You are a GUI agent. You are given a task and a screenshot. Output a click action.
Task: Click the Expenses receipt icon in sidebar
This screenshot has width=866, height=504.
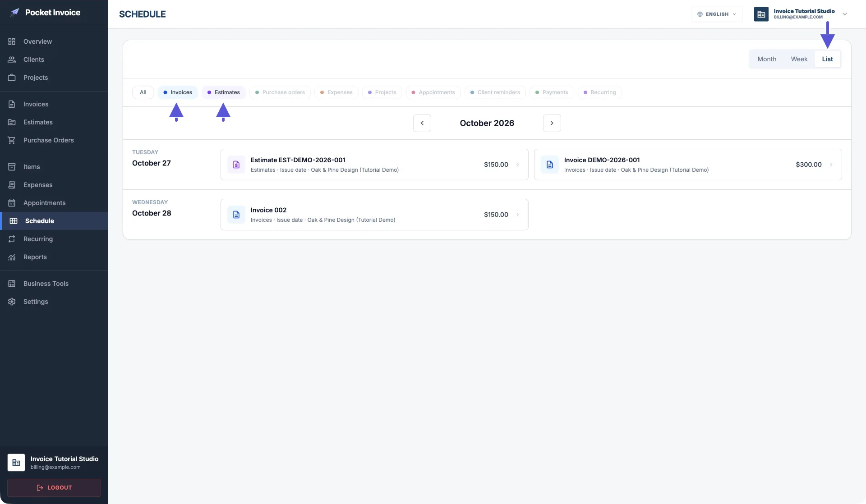click(x=12, y=185)
